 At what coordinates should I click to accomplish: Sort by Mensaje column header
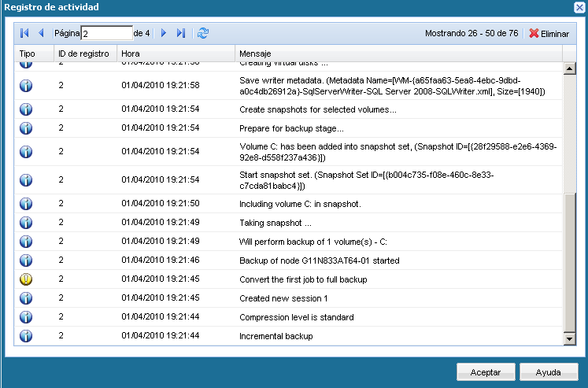coord(398,54)
